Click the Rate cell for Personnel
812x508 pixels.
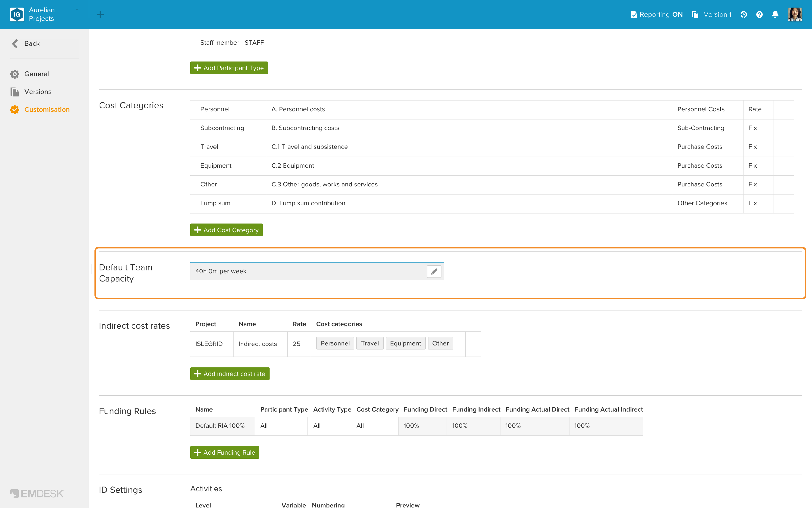click(758, 109)
